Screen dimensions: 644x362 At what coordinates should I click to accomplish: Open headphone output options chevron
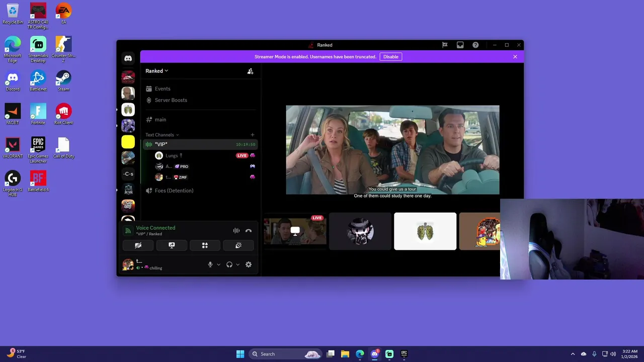tap(237, 264)
